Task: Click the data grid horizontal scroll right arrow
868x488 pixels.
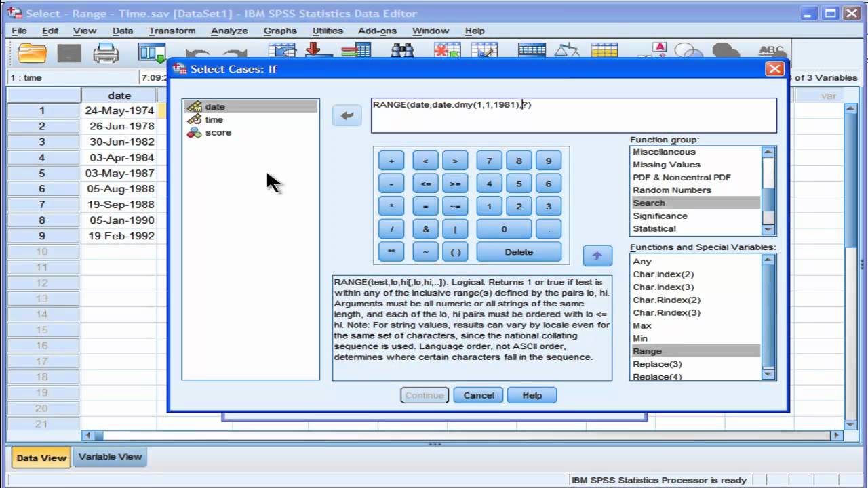Action: 836,436
